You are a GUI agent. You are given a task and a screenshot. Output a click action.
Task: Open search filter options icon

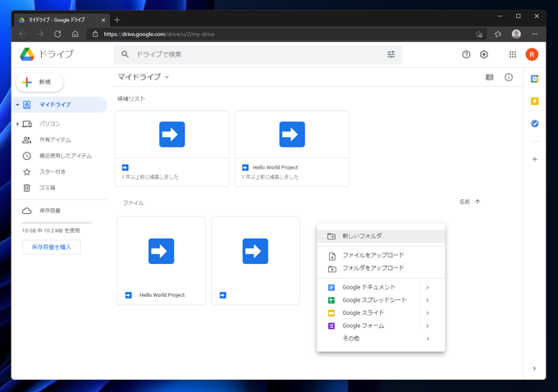391,54
